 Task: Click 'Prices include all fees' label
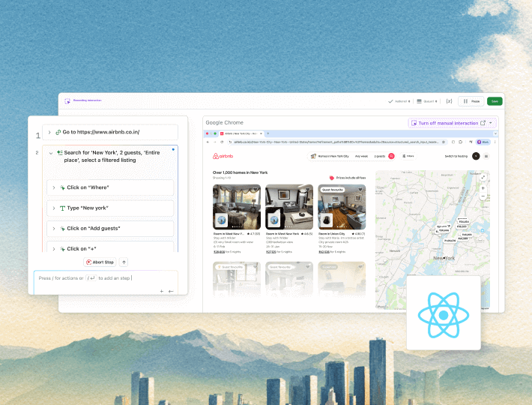pyautogui.click(x=351, y=178)
